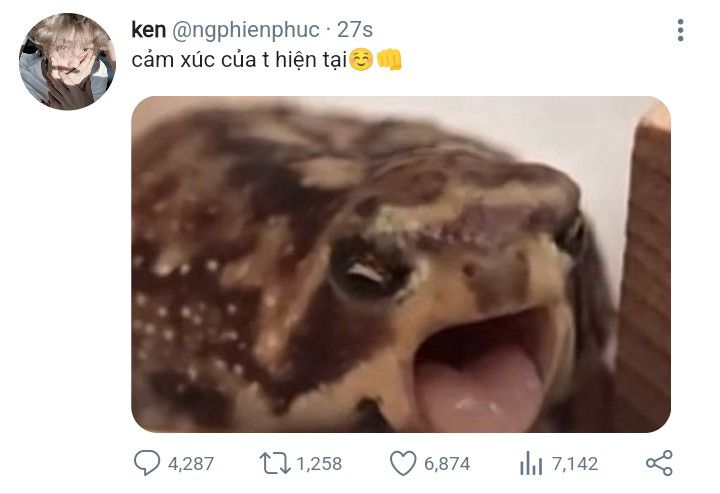This screenshot has height=494, width=720.
Task: Open the view analytics bar chart icon
Action: point(531,463)
